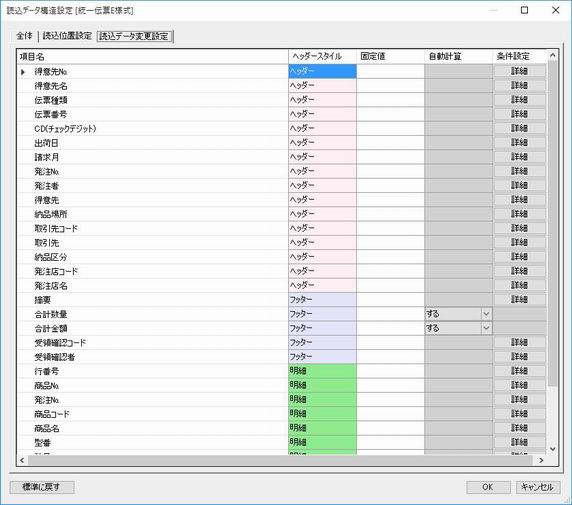Image resolution: width=572 pixels, height=505 pixels.
Task: Open the 自動計算 dropdown for 合計数量
Action: (x=486, y=314)
